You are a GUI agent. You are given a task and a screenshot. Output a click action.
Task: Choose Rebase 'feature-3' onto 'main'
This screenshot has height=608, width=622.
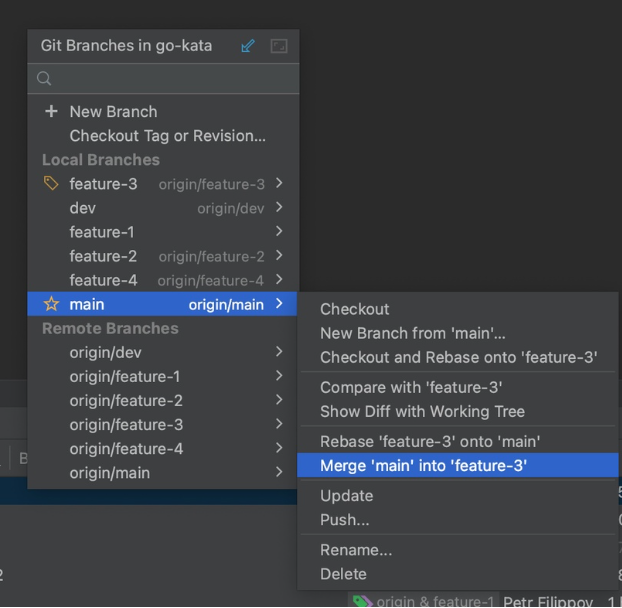(x=430, y=441)
